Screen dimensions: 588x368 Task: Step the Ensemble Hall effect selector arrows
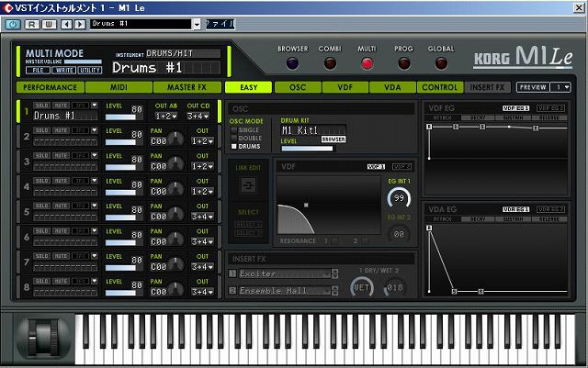(x=334, y=290)
